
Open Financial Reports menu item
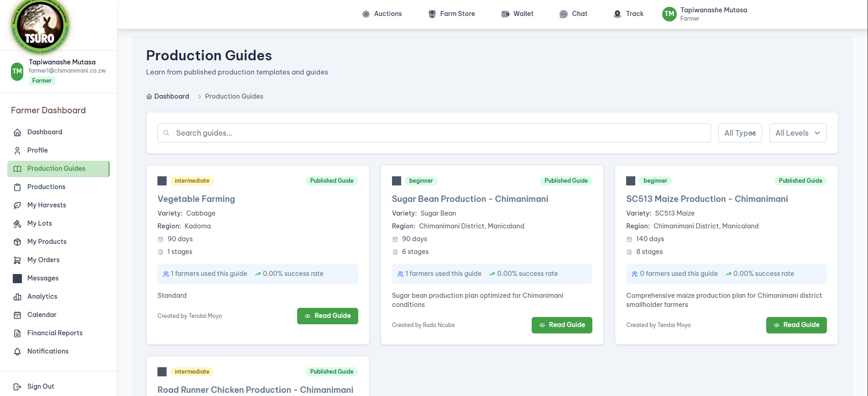click(x=58, y=333)
